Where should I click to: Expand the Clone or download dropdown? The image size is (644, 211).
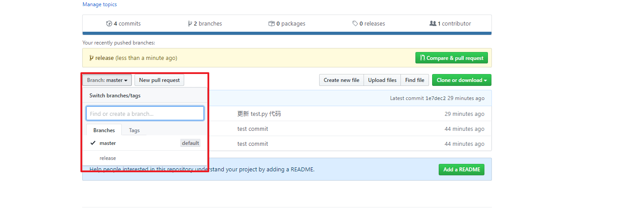pyautogui.click(x=462, y=80)
